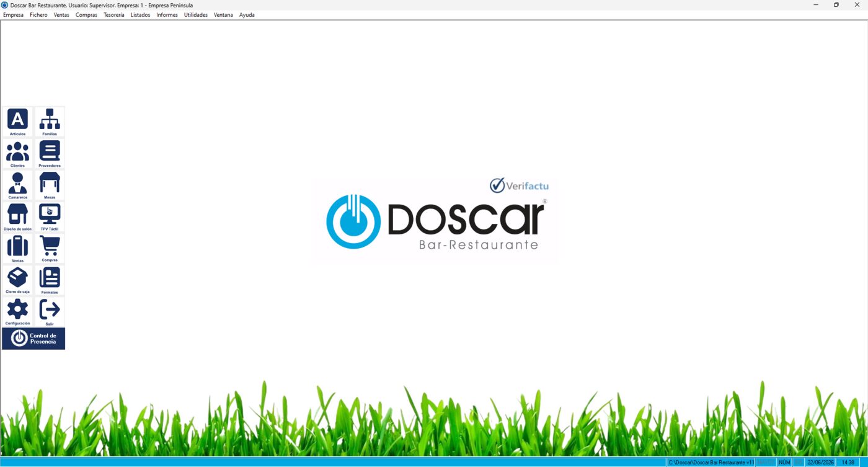The width and height of the screenshot is (868, 467).
Task: Click the date 22/06/2026 in status bar
Action: 821,462
